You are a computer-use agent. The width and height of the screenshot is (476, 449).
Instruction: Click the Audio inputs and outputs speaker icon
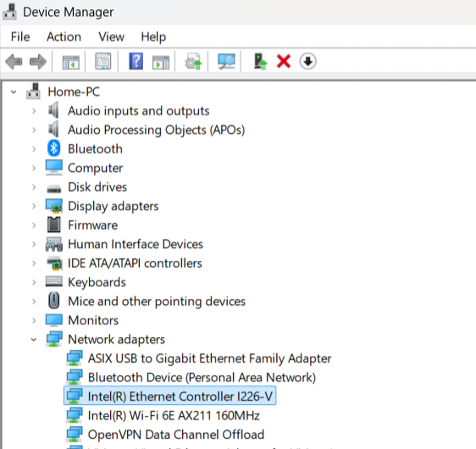point(53,110)
